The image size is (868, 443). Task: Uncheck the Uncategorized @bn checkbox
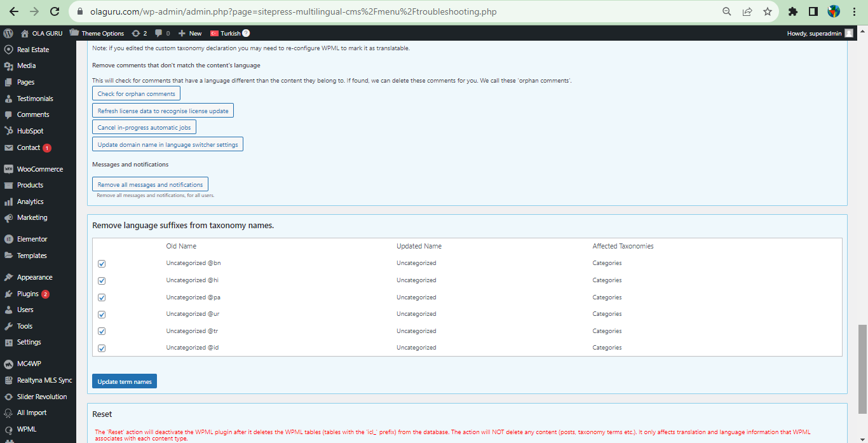tap(102, 264)
